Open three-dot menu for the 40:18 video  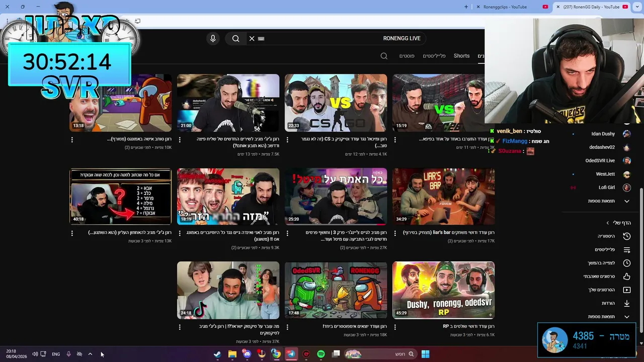coord(72,233)
